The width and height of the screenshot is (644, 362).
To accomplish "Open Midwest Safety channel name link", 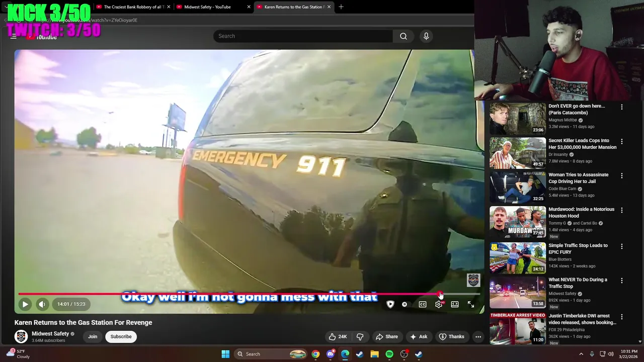I will (50, 334).
